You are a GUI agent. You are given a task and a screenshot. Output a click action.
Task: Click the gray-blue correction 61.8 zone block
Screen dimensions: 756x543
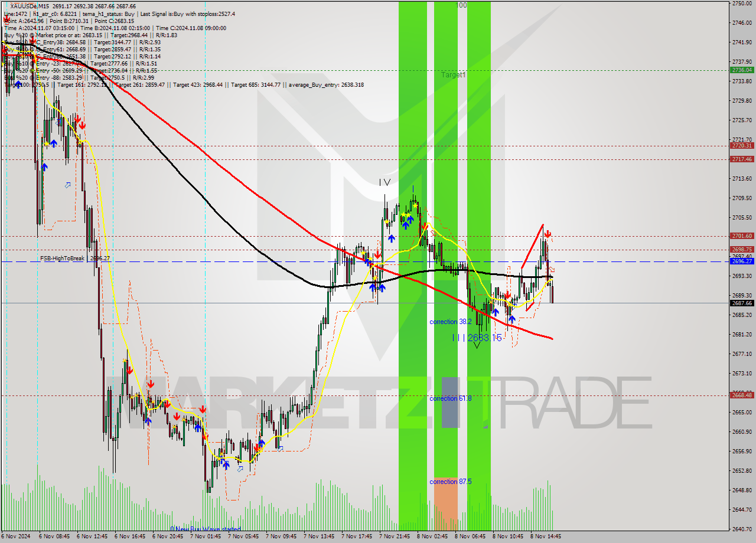pos(449,403)
